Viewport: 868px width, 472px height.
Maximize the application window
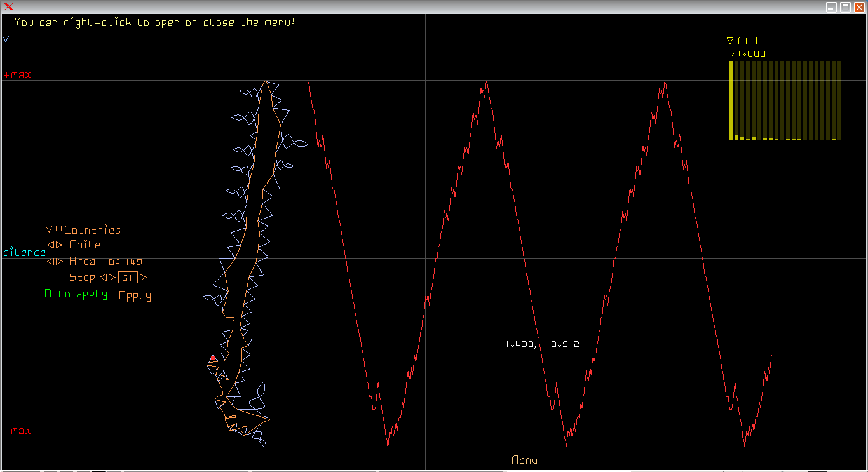845,7
